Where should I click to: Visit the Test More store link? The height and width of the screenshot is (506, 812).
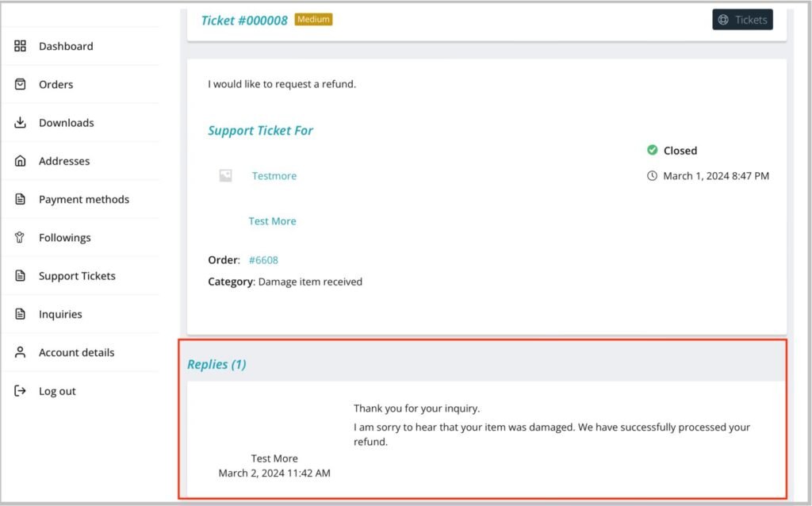click(272, 221)
